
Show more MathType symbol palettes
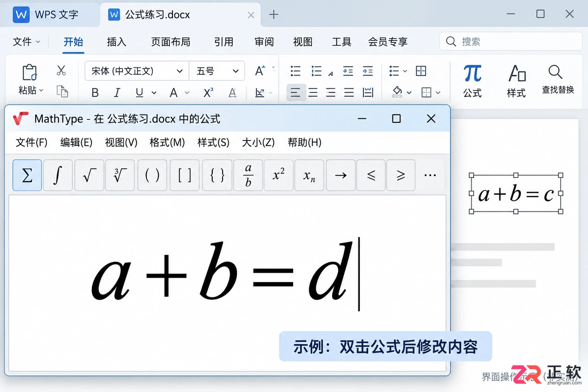pyautogui.click(x=430, y=175)
